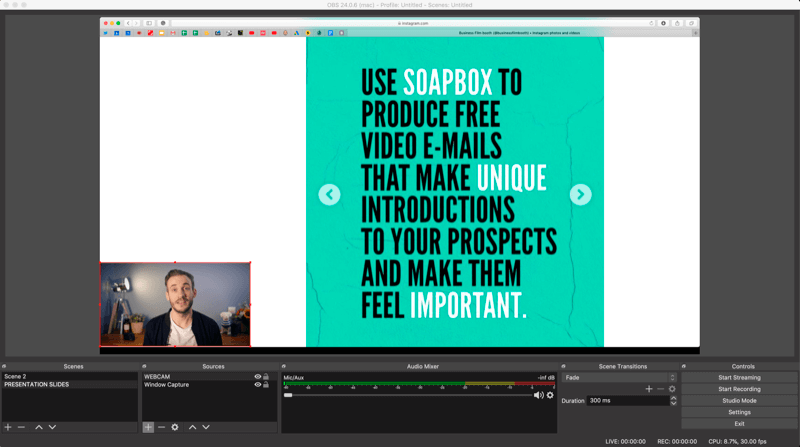The height and width of the screenshot is (447, 800).
Task: Pop out the Scenes dock panel
Action: click(x=4, y=366)
